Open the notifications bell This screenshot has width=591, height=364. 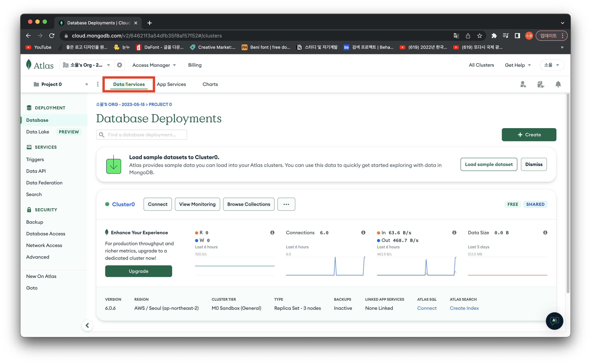(x=558, y=84)
